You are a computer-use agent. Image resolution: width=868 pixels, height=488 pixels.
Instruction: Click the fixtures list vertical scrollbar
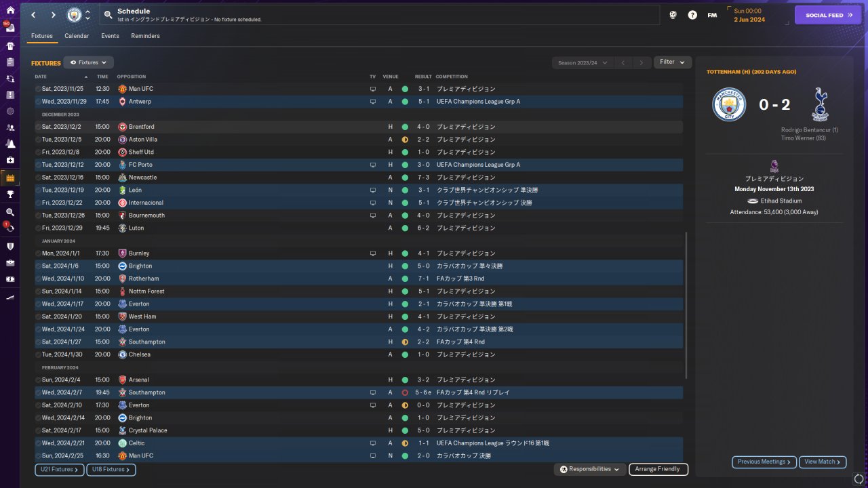[x=686, y=305]
